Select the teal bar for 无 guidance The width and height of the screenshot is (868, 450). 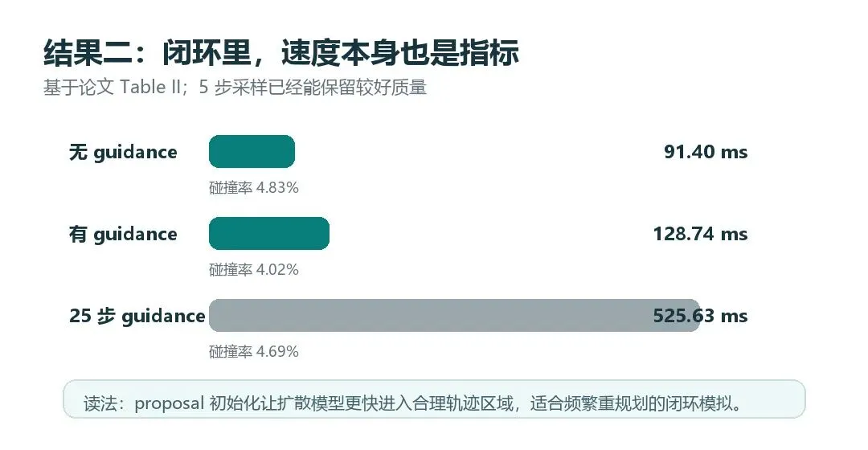[x=252, y=151]
